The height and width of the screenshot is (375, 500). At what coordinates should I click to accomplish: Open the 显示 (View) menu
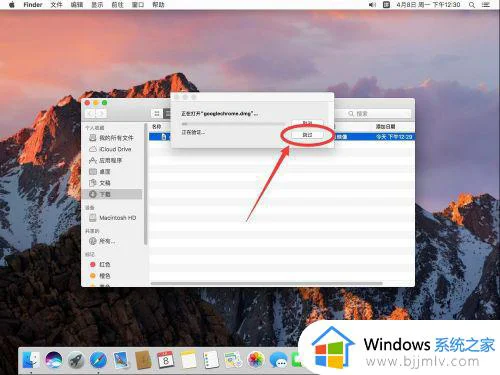(97, 5)
